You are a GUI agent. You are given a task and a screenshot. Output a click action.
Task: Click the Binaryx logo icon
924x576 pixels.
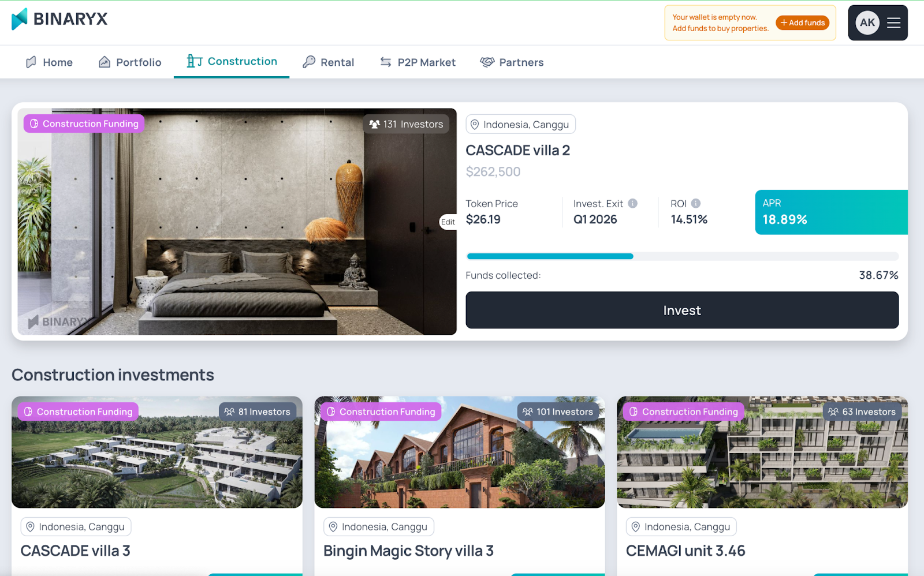click(20, 19)
